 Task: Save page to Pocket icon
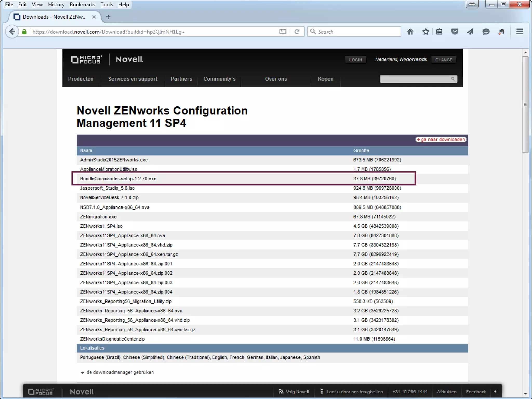455,32
